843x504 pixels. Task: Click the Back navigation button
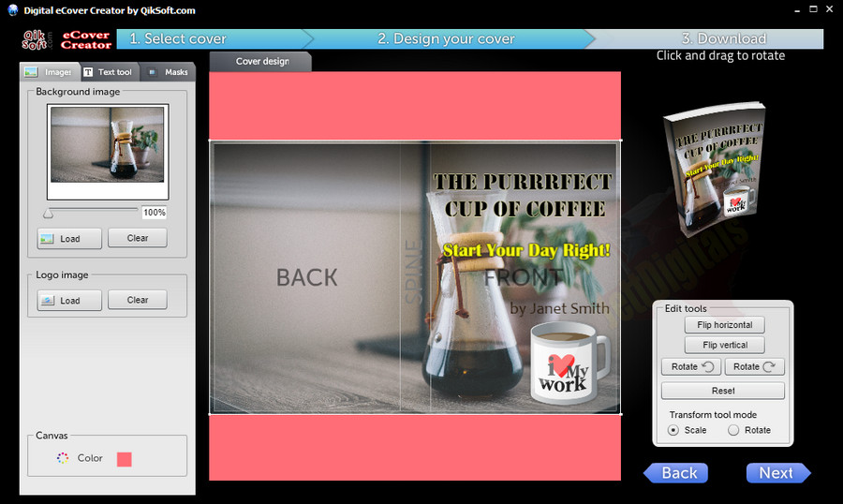pyautogui.click(x=675, y=473)
